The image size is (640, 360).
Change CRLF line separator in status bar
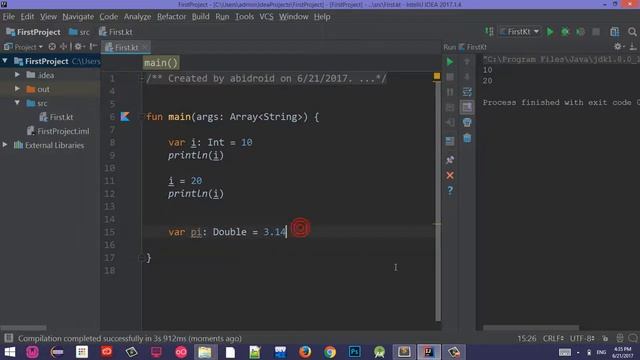click(x=553, y=338)
